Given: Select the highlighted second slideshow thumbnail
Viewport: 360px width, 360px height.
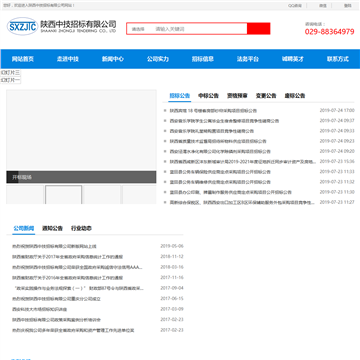Looking at the screenshot, I should [64, 195].
